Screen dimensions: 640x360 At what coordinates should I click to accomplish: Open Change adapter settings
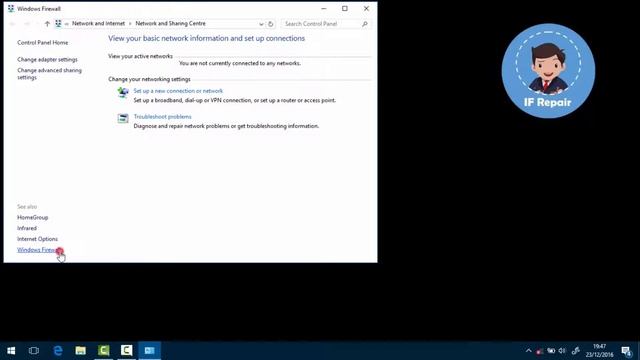point(47,60)
